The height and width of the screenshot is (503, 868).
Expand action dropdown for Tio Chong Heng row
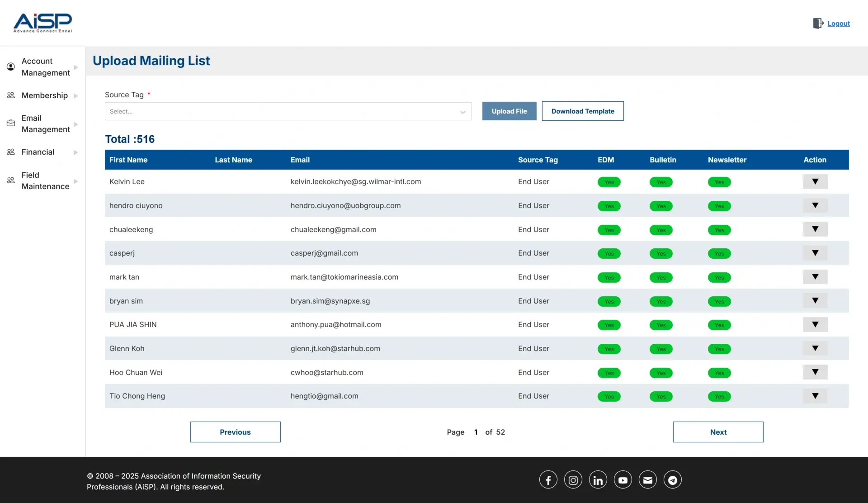(x=815, y=396)
